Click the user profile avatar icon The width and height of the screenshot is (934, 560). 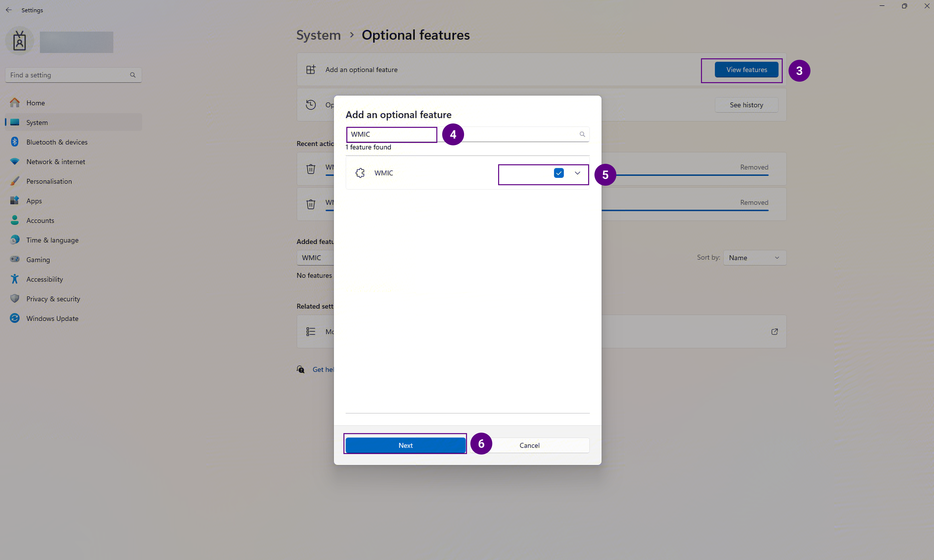point(20,41)
